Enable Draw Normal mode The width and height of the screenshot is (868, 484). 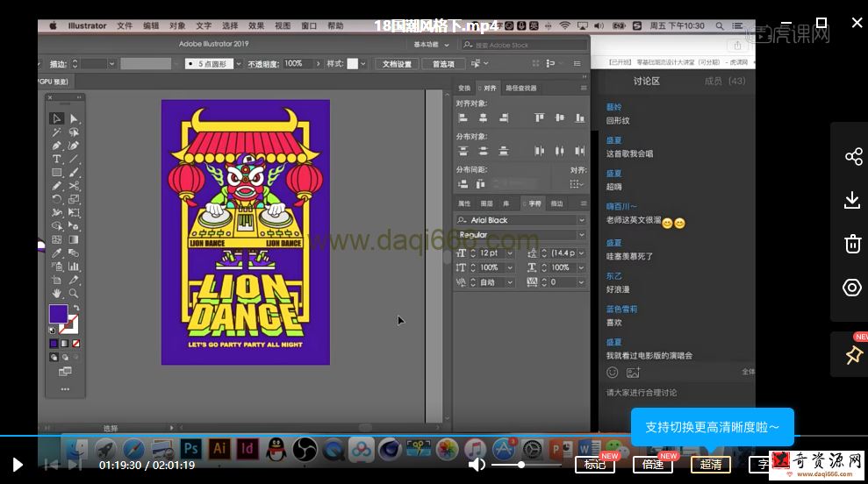54,358
